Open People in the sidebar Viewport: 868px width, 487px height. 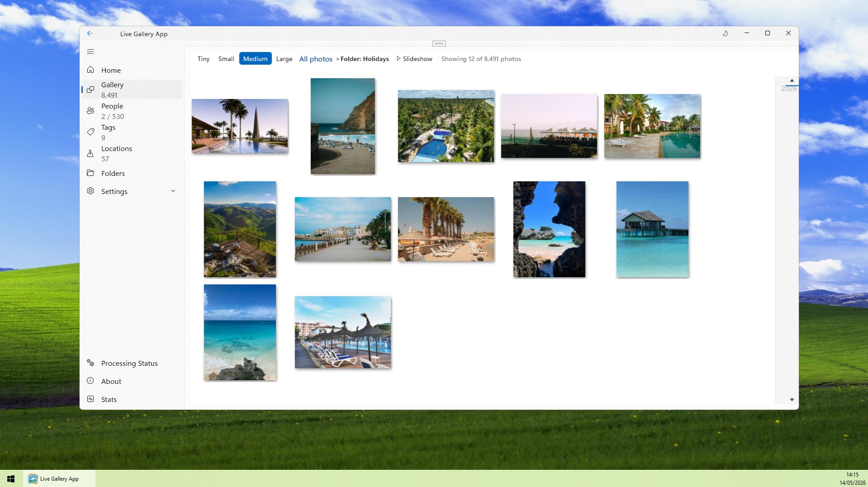[x=132, y=111]
